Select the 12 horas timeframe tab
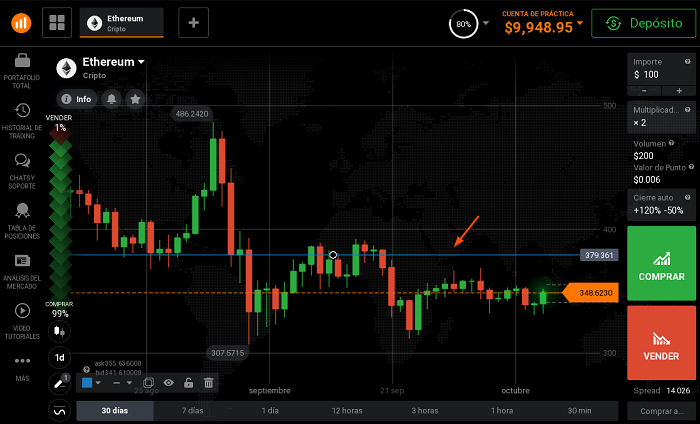The width and height of the screenshot is (700, 424). 347,411
